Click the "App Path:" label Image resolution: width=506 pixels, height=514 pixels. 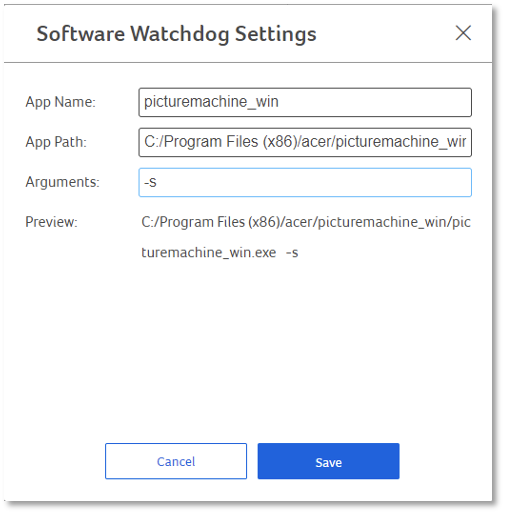pyautogui.click(x=56, y=142)
